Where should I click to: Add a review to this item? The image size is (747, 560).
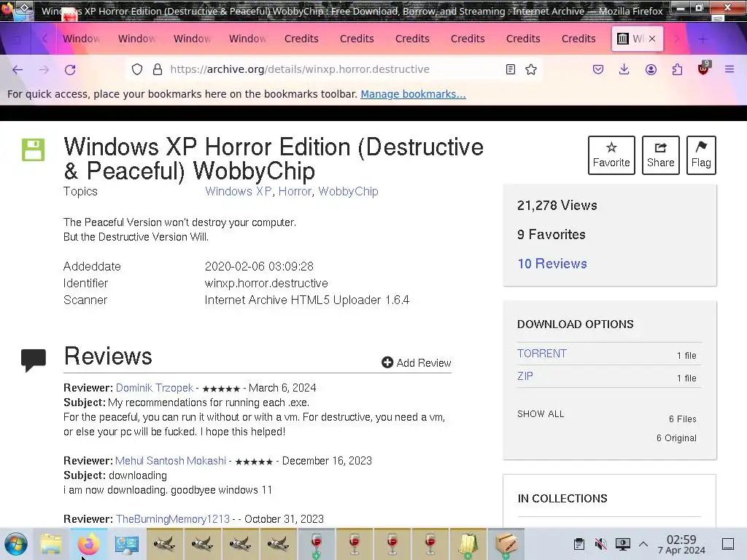pyautogui.click(x=417, y=363)
